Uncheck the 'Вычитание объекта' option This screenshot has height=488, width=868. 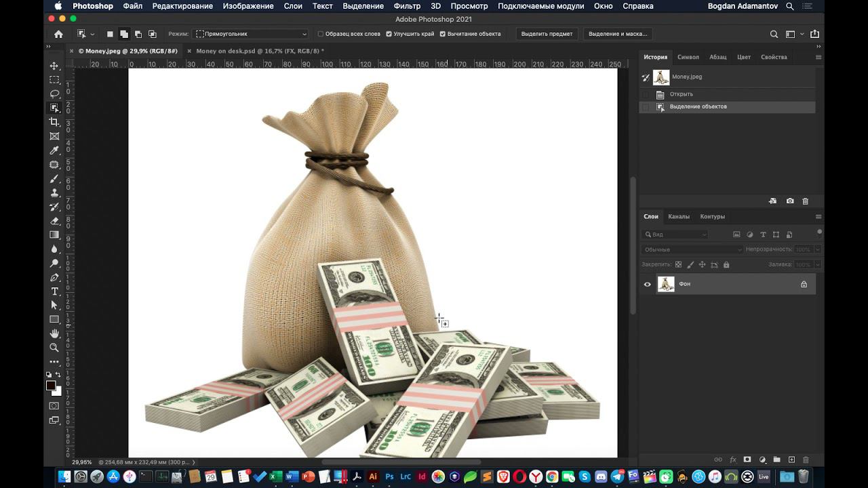click(x=443, y=34)
